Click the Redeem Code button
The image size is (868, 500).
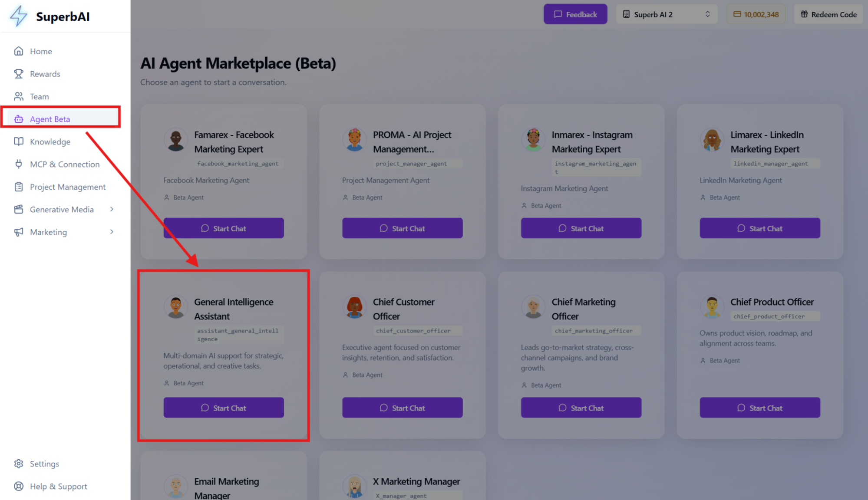coord(828,14)
